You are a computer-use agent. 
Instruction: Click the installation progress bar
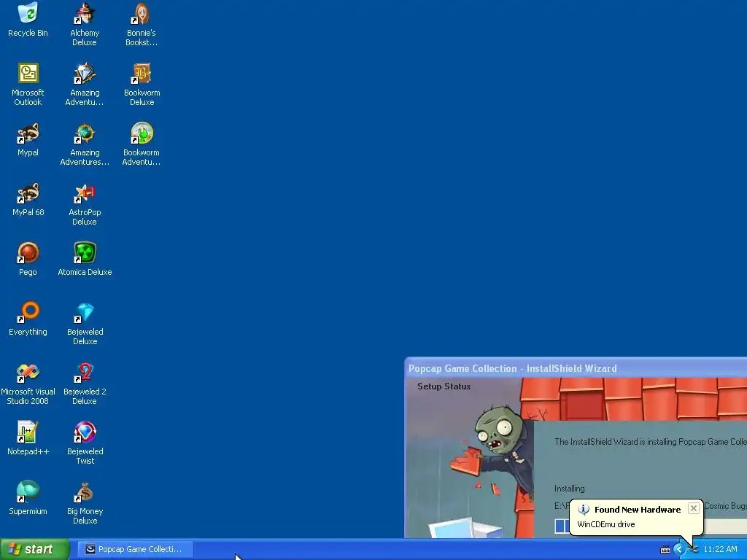651,526
